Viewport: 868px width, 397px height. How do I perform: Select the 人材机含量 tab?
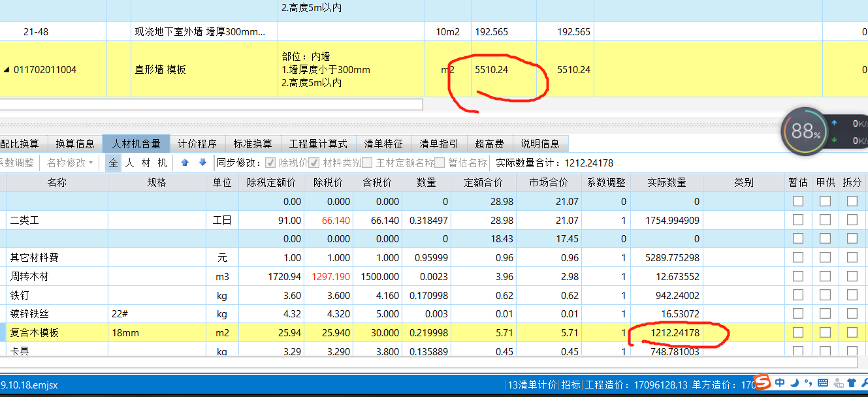click(137, 144)
